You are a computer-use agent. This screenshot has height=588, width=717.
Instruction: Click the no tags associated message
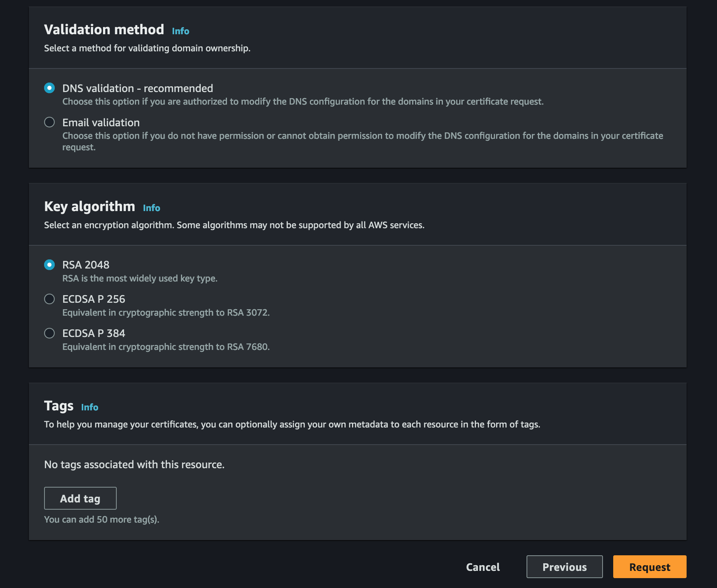(x=135, y=464)
